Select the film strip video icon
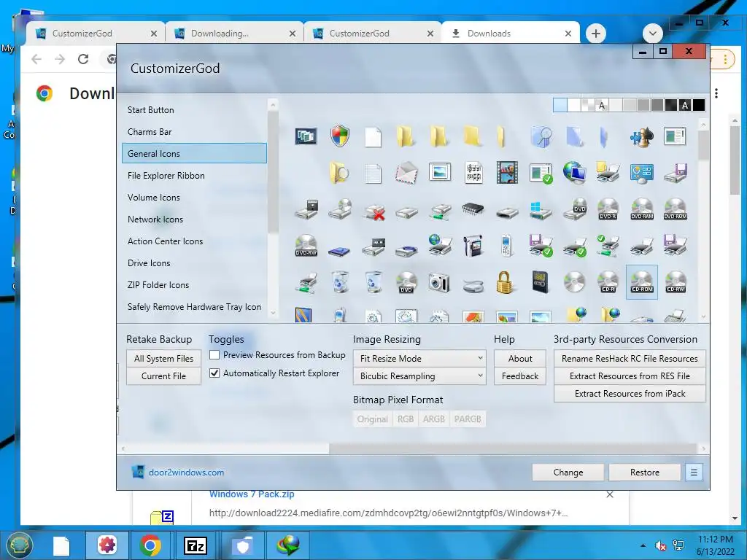The width and height of the screenshot is (747, 560). click(507, 172)
